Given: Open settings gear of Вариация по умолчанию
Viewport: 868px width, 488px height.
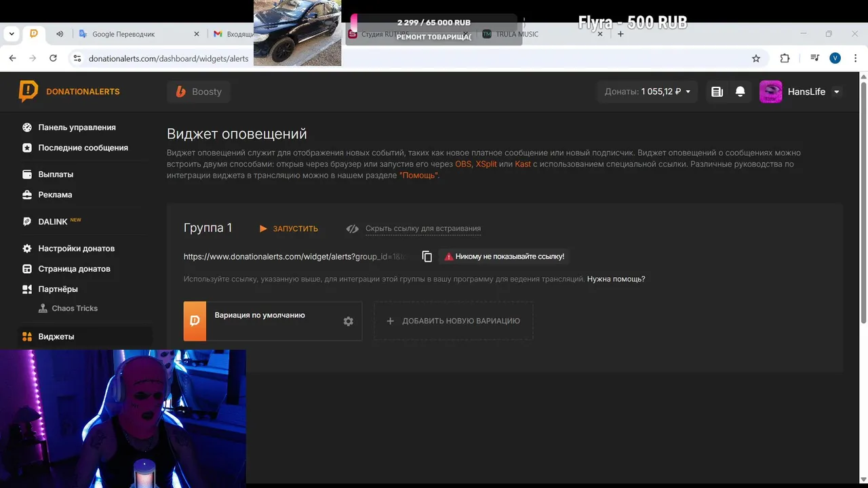Looking at the screenshot, I should 348,321.
